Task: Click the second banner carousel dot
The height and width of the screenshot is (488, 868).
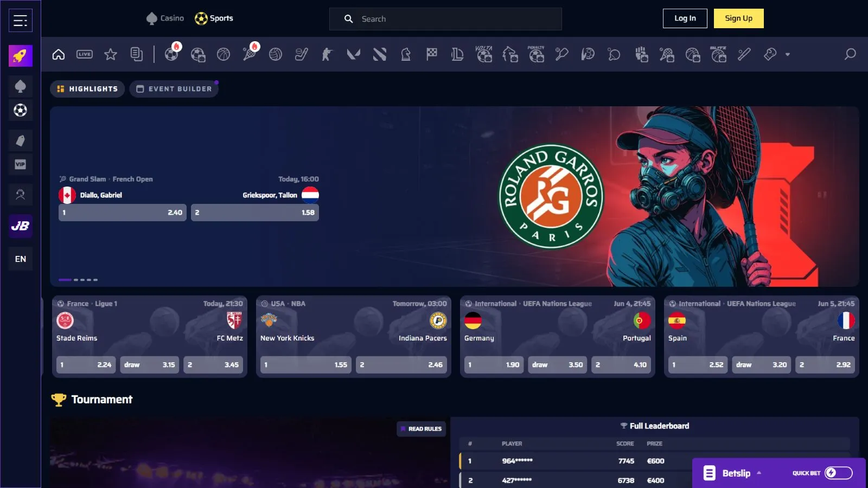Action: 76,280
